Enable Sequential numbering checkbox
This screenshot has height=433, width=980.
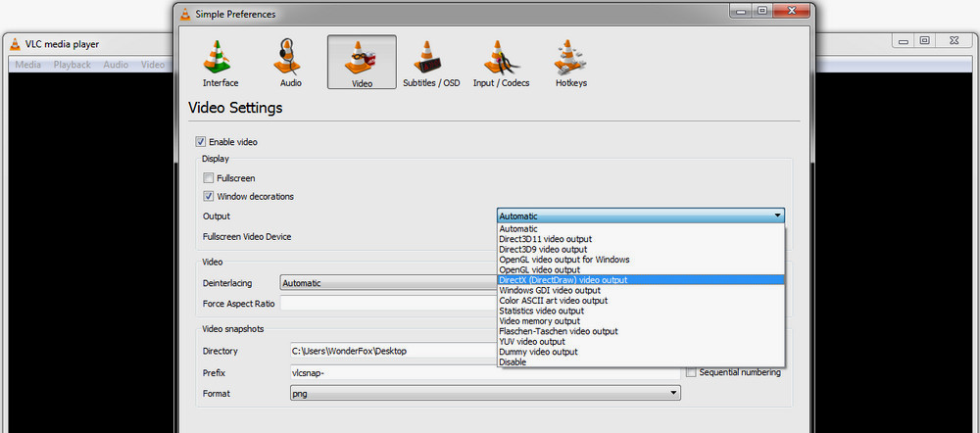(691, 372)
